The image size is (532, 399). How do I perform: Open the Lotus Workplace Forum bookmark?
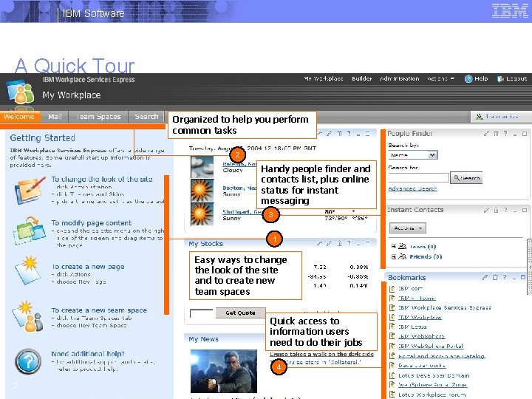[x=432, y=395]
